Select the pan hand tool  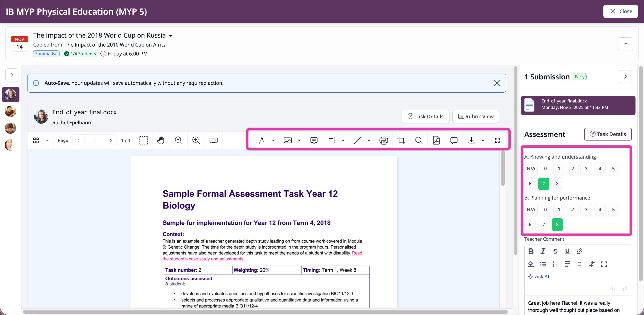click(161, 140)
